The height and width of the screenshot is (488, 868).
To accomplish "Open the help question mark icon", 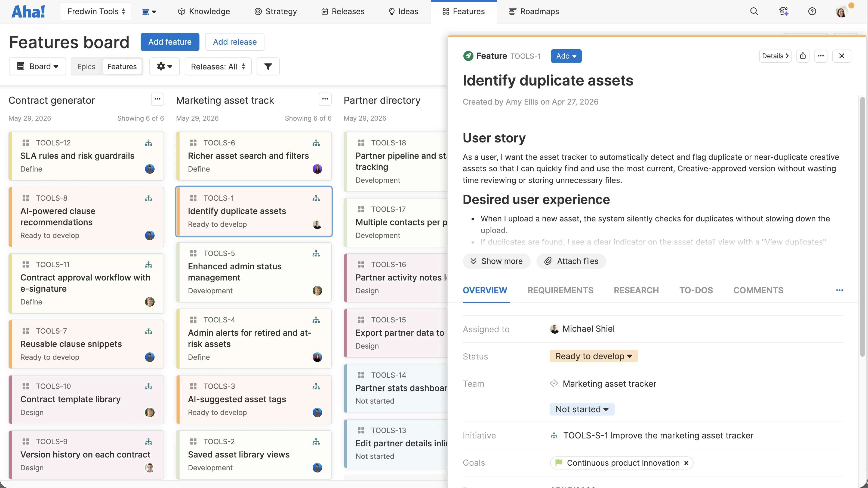I will pyautogui.click(x=812, y=11).
